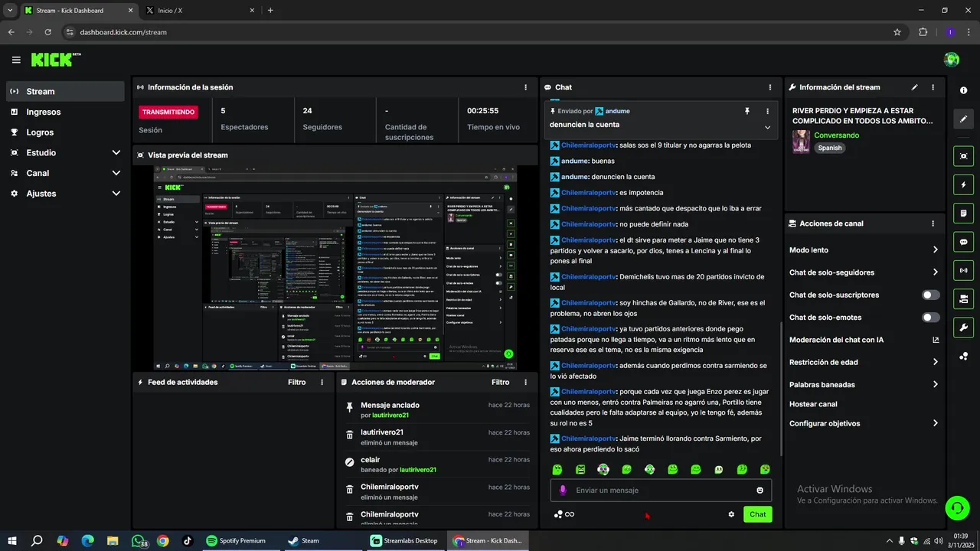This screenshot has width=980, height=551.
Task: Click the Conversando category link
Action: (836, 135)
